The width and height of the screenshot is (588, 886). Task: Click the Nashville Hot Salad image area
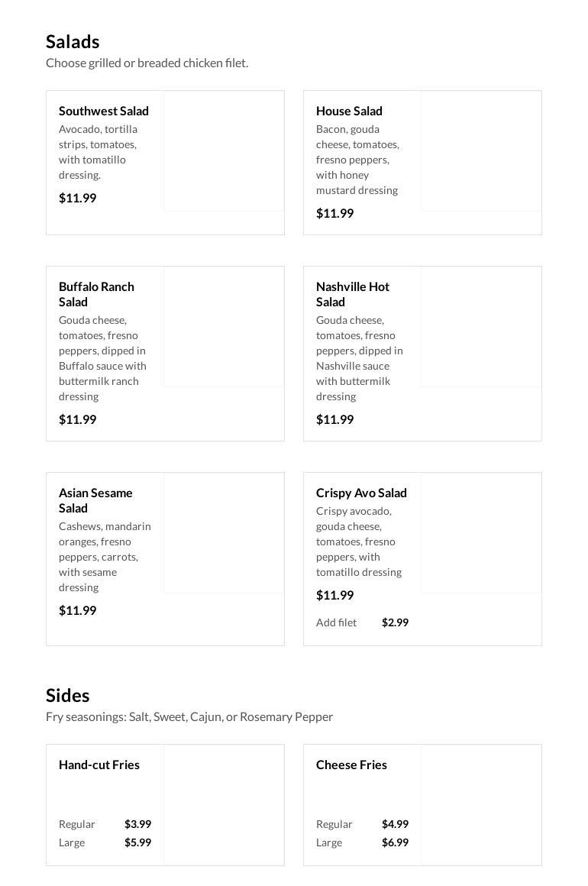tap(481, 326)
